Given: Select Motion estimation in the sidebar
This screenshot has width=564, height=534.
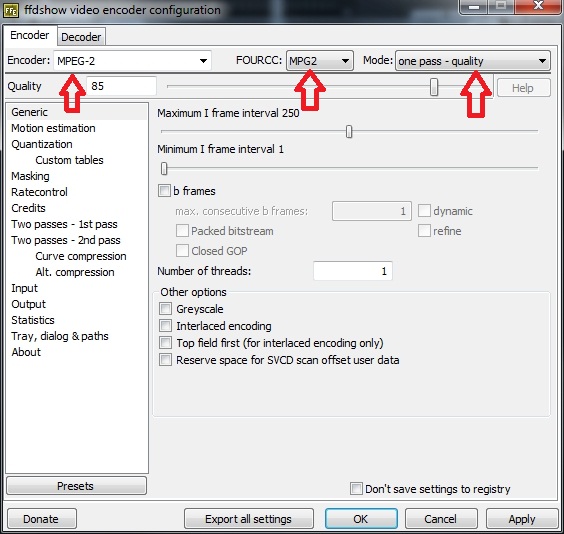Looking at the screenshot, I should click(x=53, y=128).
